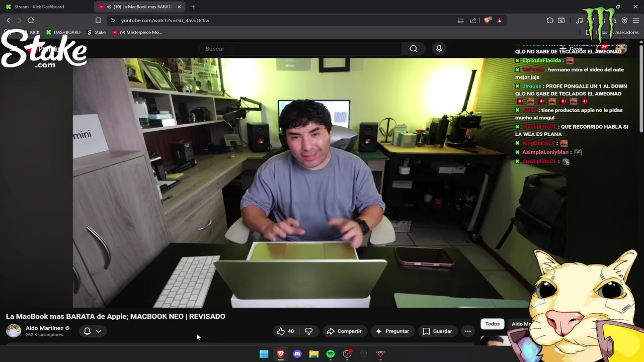Bookmark this page with the bookmark icon
This screenshot has width=644, height=362.
(x=98, y=20)
